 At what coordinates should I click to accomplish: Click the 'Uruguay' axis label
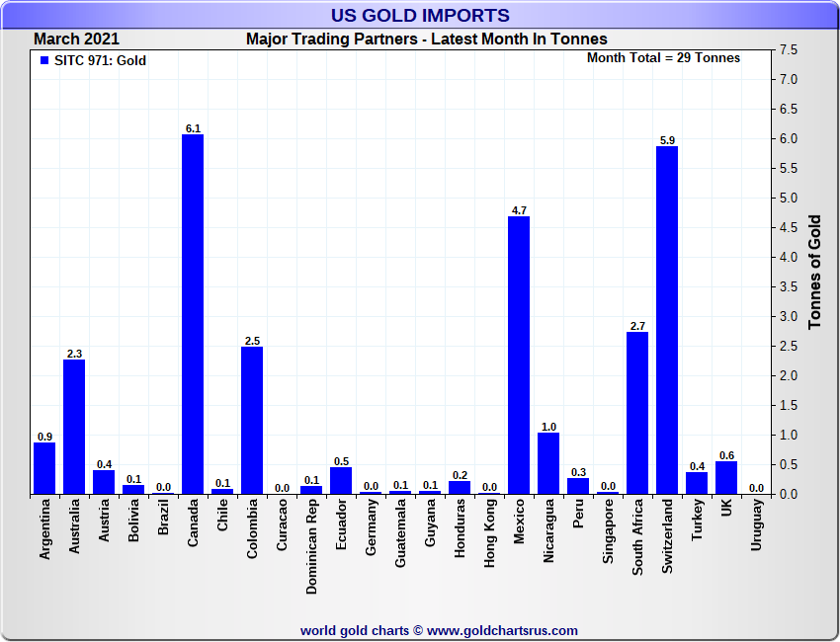[756, 524]
